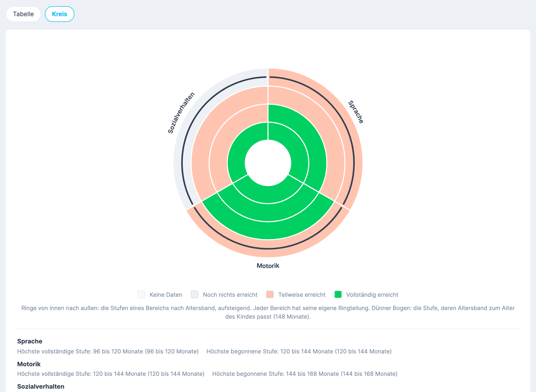The width and height of the screenshot is (536, 392).
Task: Click the Sprache label on the chart
Action: click(x=356, y=112)
